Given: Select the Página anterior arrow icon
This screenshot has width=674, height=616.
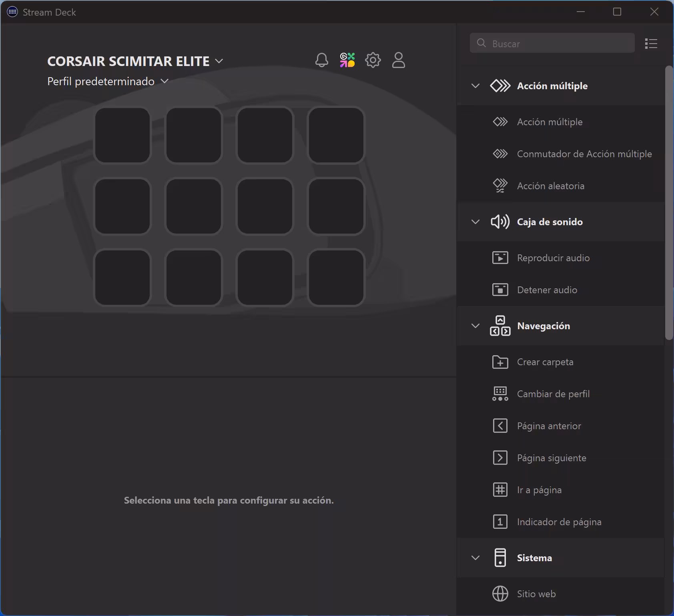Looking at the screenshot, I should pos(500,426).
